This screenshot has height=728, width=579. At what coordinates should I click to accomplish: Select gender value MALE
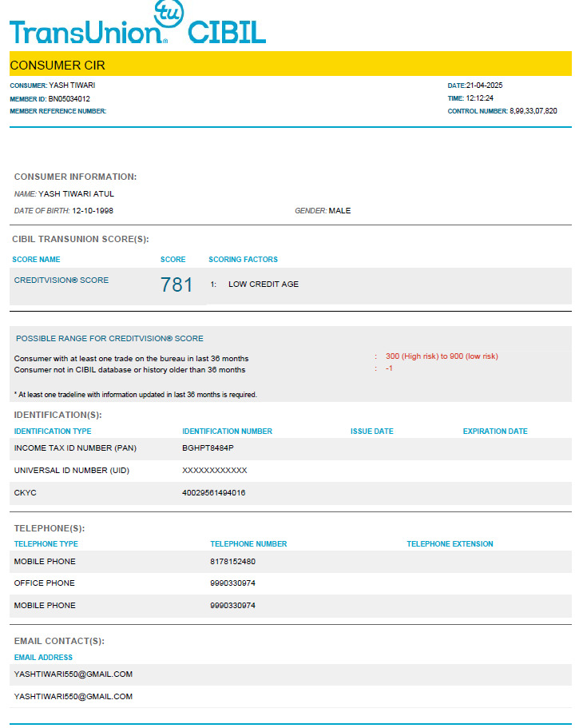click(x=339, y=211)
